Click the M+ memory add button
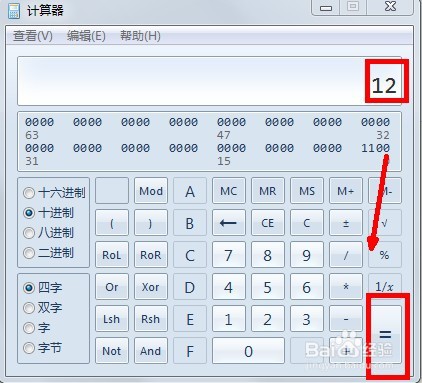The height and width of the screenshot is (383, 422). tap(346, 191)
